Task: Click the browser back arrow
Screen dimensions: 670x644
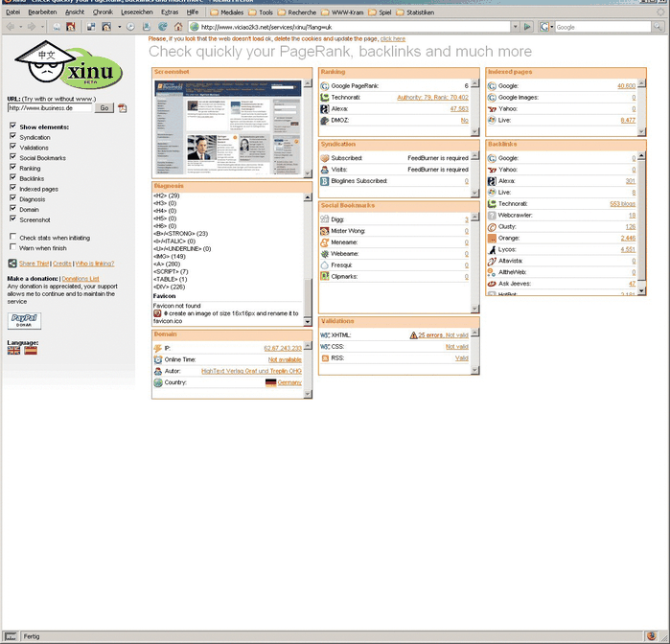Action: pyautogui.click(x=11, y=27)
